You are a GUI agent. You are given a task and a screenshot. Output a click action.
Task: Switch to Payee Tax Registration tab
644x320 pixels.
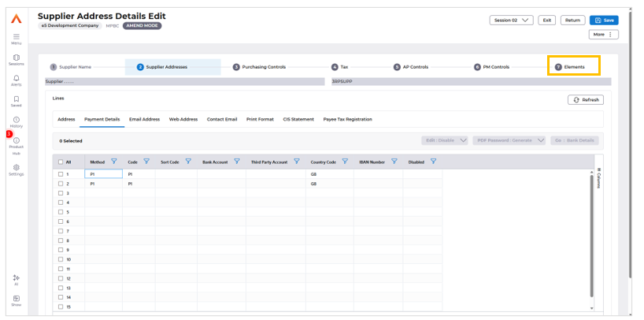tap(347, 119)
